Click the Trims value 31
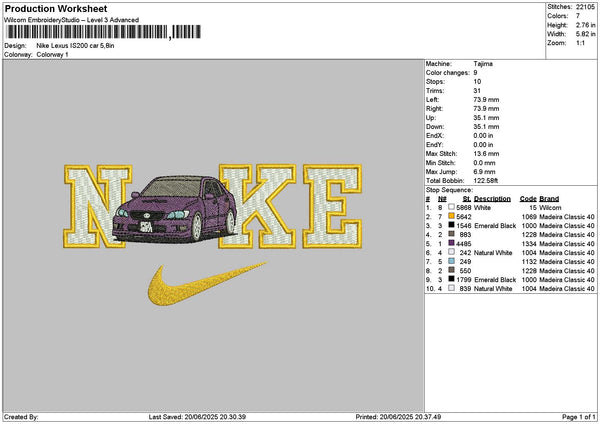This screenshot has height=424, width=600. pos(477,91)
